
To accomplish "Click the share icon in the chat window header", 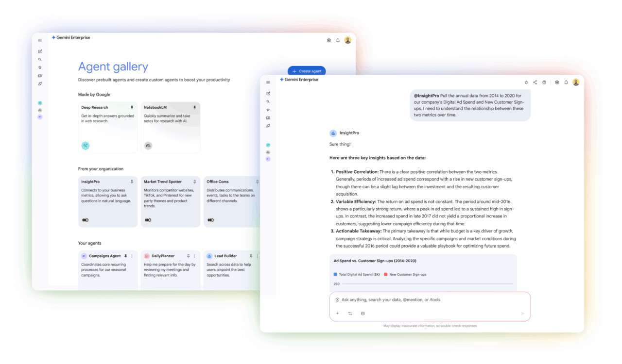I will pyautogui.click(x=535, y=83).
